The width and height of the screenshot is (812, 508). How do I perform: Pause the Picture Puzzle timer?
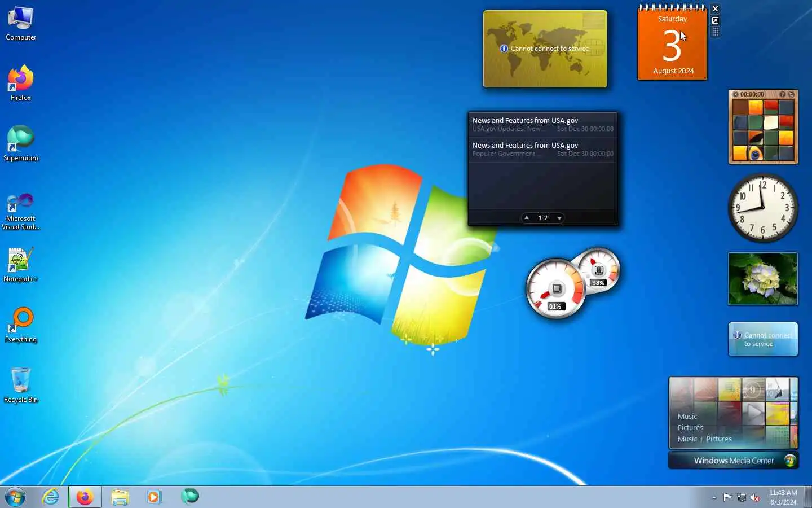pyautogui.click(x=736, y=94)
